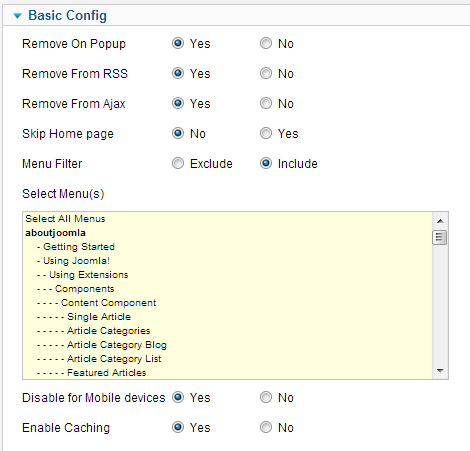Select No for Remove From RSS
The image size is (470, 451).
(266, 73)
